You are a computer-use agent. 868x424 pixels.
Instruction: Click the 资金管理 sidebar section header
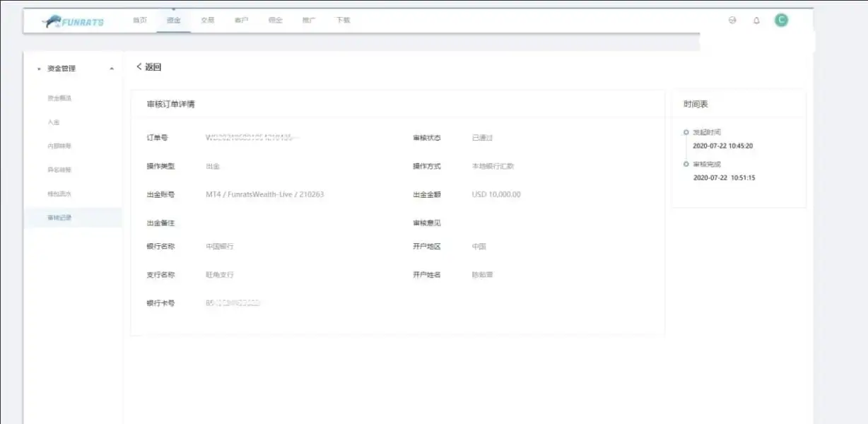(61, 69)
